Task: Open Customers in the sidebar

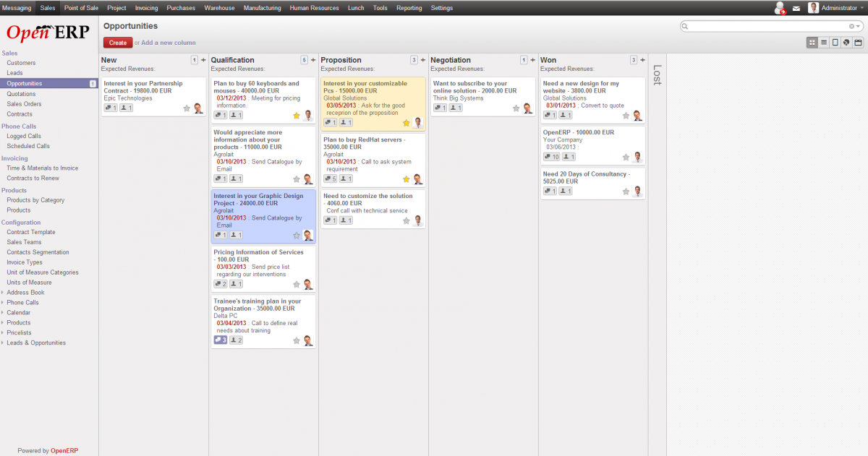Action: coord(21,63)
